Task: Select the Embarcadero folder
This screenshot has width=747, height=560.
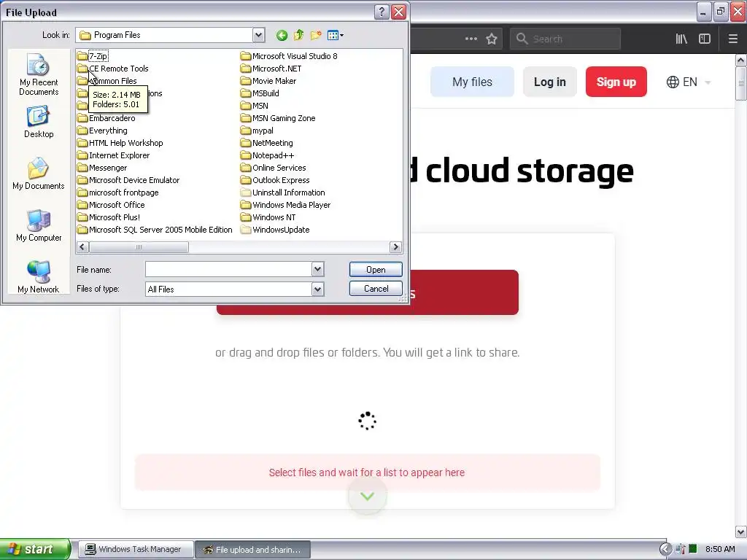Action: [107, 118]
